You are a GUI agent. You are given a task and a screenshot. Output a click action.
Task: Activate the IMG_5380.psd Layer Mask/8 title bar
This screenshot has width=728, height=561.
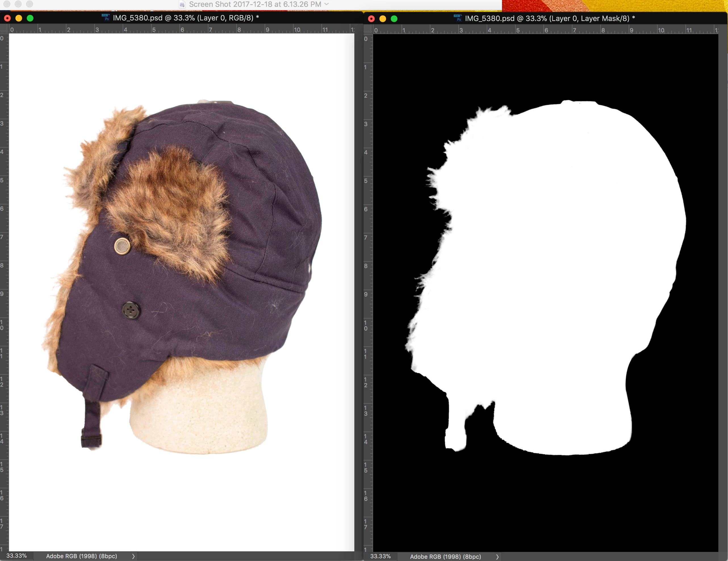click(x=549, y=19)
